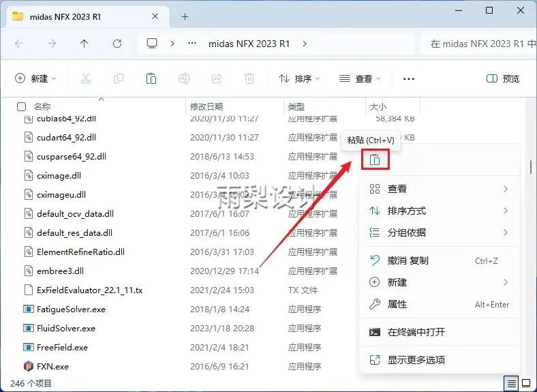Viewport: 537px width, 392px height.
Task: Click the FXN.exe application icon
Action: [x=29, y=366]
